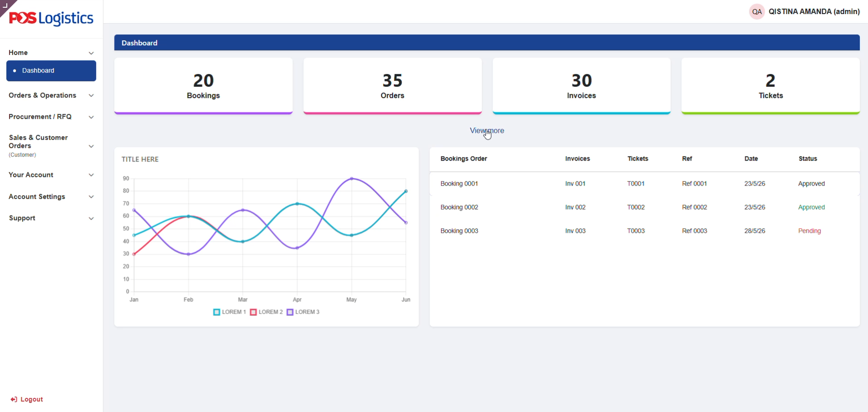Open the Home menu label

[18, 53]
